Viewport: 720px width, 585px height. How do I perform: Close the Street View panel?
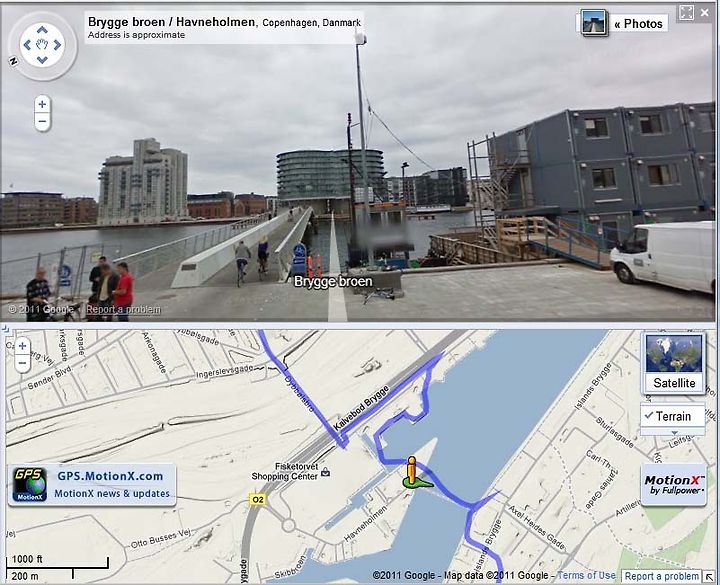704,13
